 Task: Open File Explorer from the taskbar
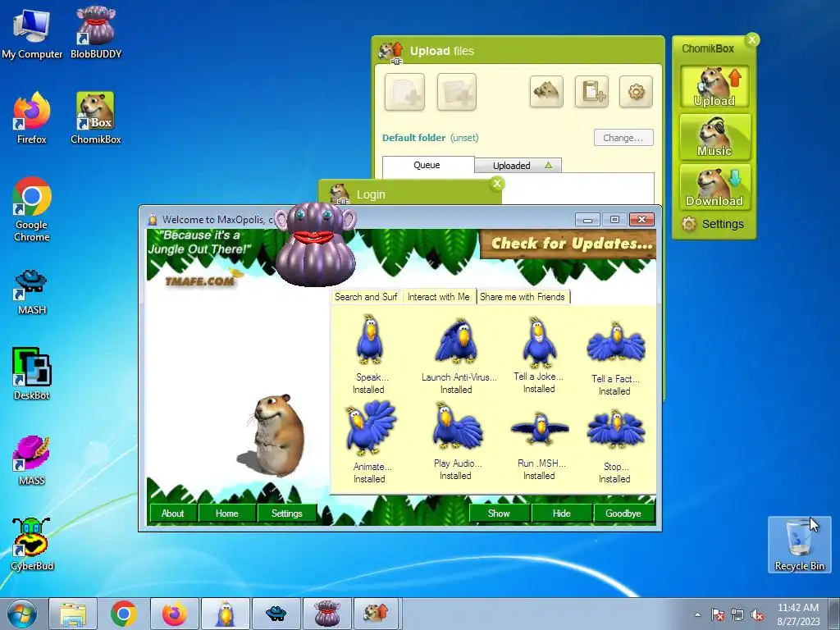click(x=73, y=614)
